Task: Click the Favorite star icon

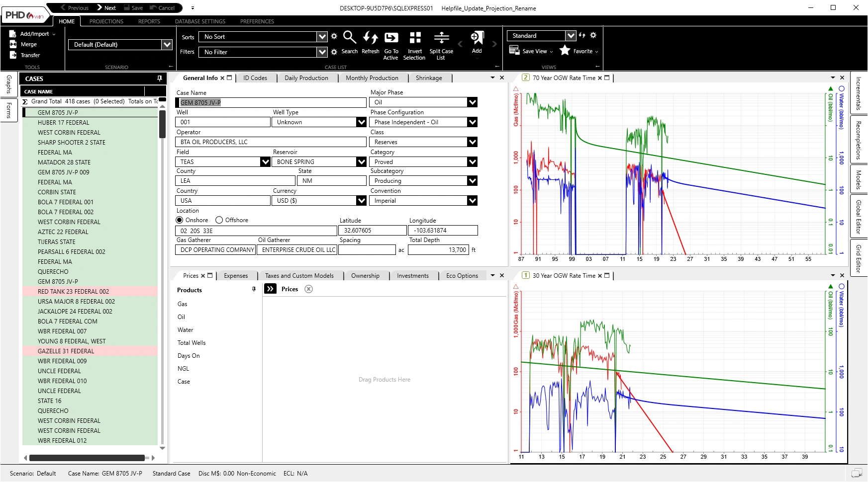Action: (565, 50)
